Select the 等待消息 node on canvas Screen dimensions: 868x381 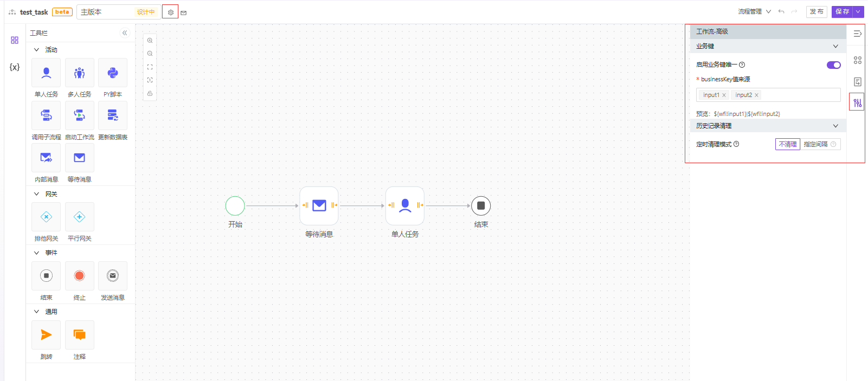tap(319, 205)
